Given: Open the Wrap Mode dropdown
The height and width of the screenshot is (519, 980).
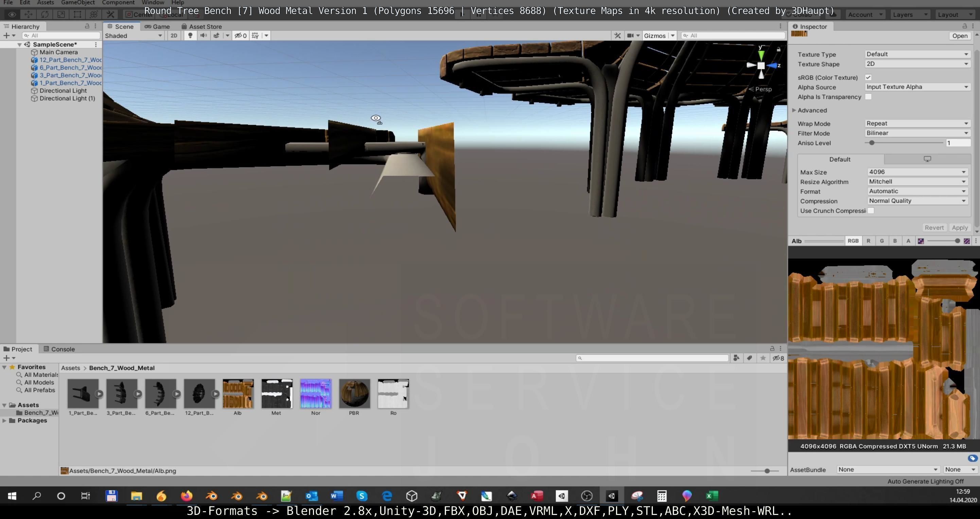Looking at the screenshot, I should (x=917, y=124).
